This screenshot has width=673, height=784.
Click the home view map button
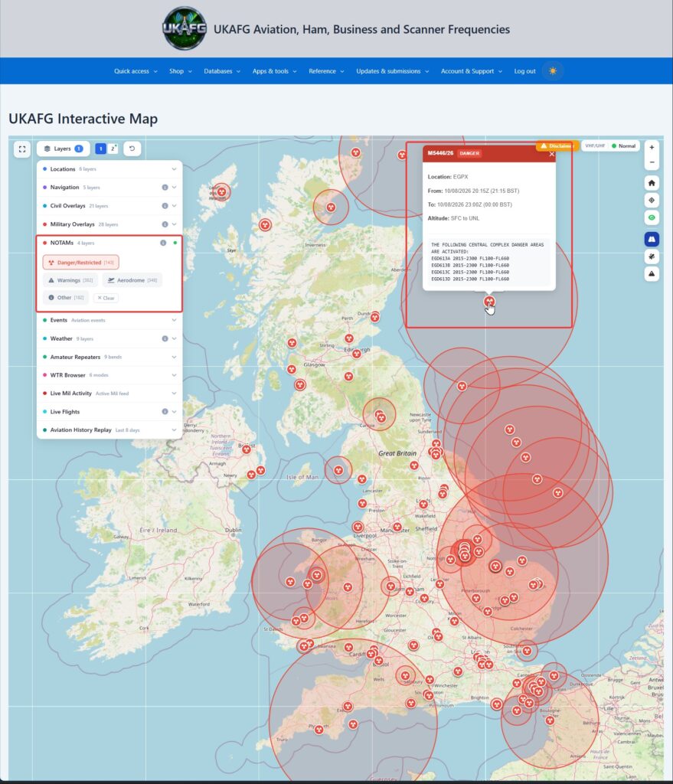coord(652,183)
